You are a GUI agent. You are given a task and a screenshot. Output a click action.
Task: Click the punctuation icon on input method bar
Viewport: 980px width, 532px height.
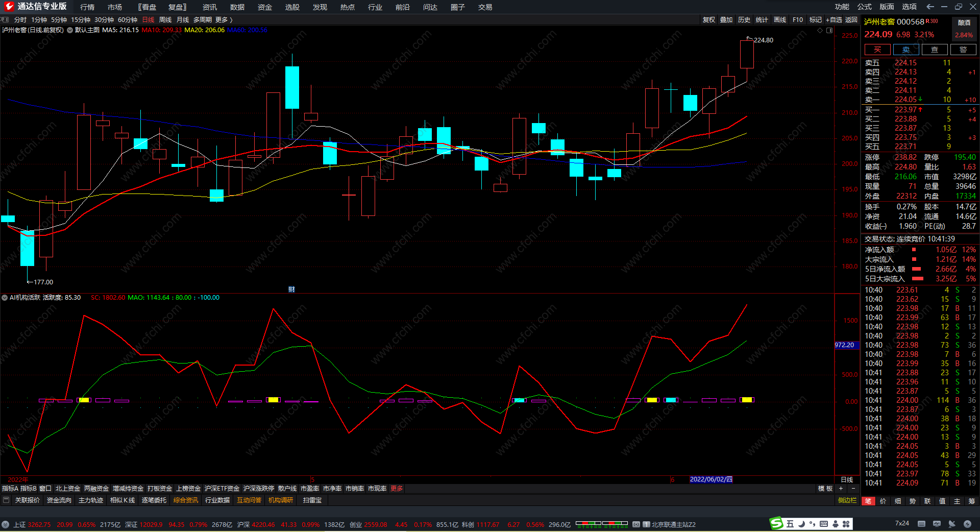813,524
